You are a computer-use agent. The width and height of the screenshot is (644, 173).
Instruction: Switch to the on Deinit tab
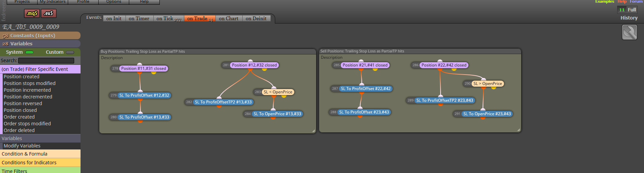pyautogui.click(x=256, y=18)
